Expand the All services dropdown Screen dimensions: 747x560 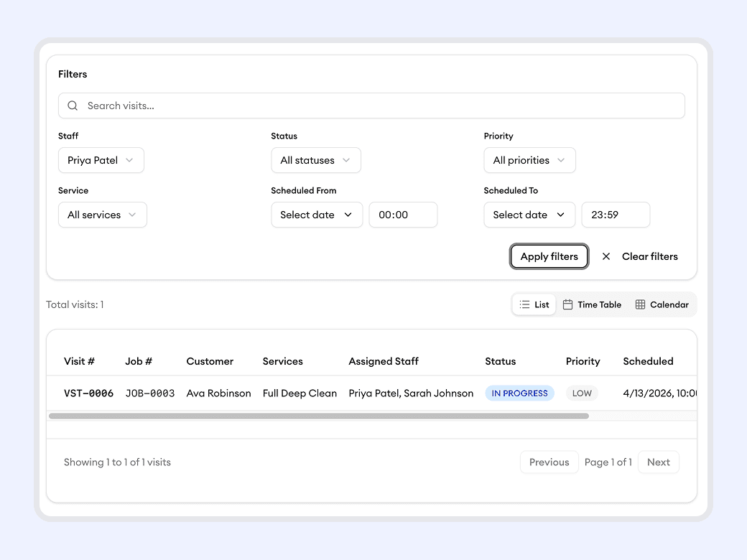pyautogui.click(x=102, y=215)
